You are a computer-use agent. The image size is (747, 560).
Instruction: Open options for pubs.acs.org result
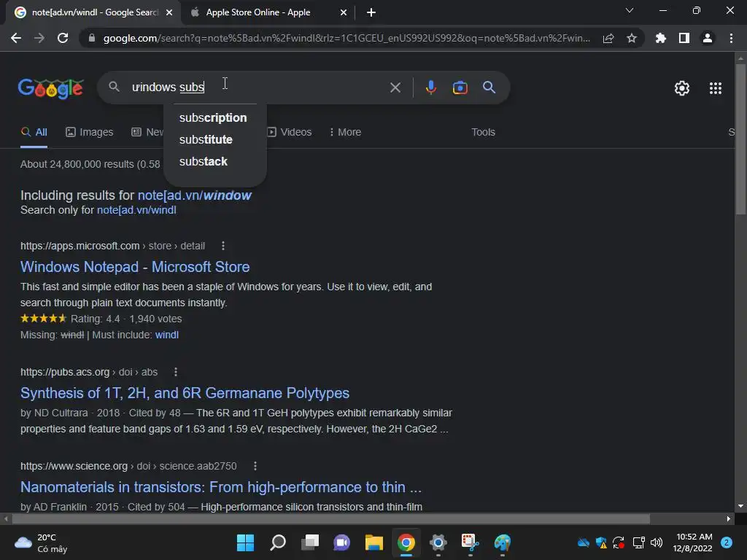click(x=175, y=372)
